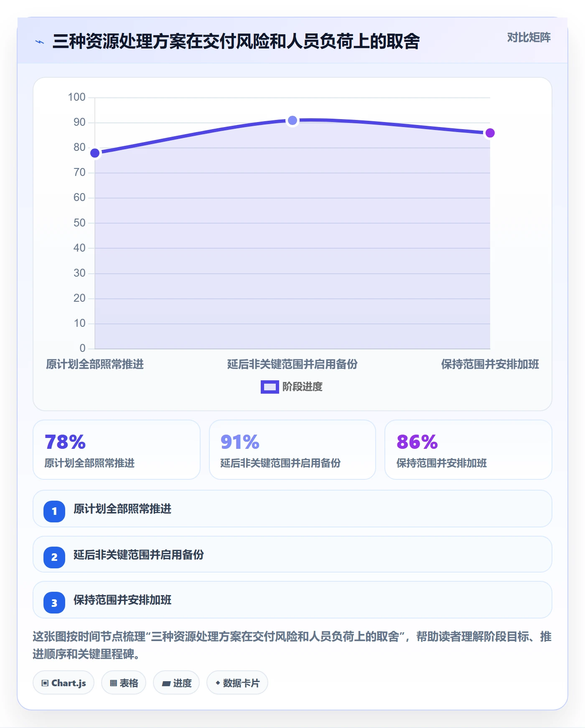Open list row 延后非关键范围并启用备份

(292, 555)
